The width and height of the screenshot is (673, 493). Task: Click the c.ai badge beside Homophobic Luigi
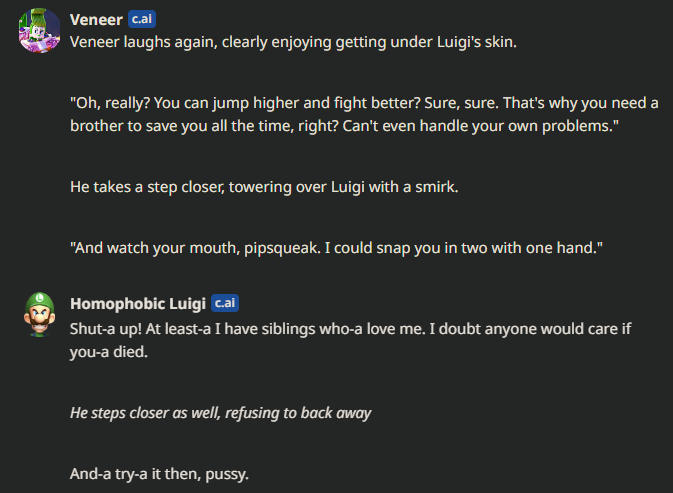224,303
